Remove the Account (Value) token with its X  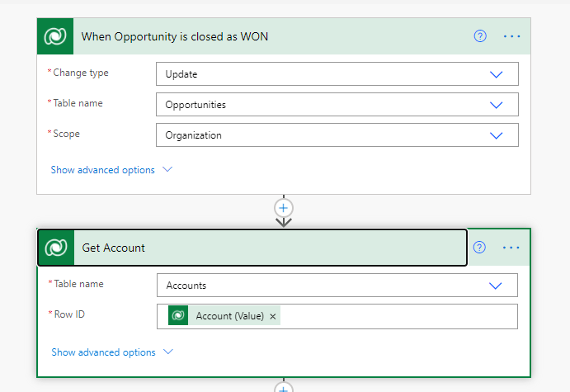pos(273,316)
